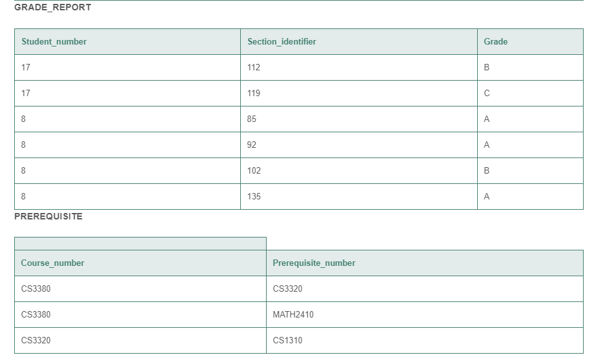Click the Student_number column header
Screen dimensions: 614x364
coord(54,41)
